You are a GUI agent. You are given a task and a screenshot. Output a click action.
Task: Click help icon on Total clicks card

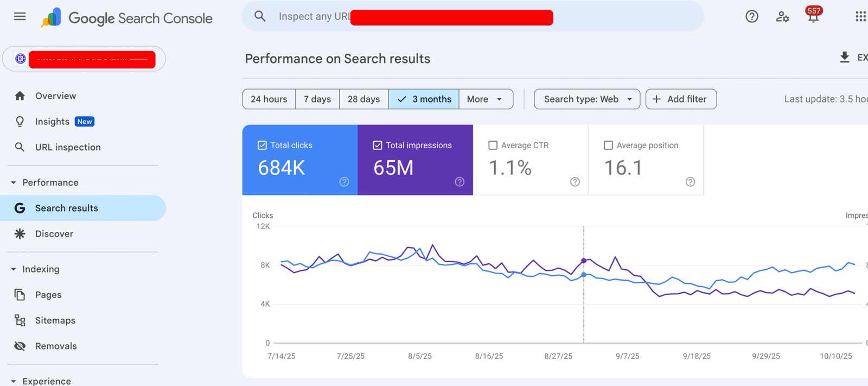click(x=344, y=182)
